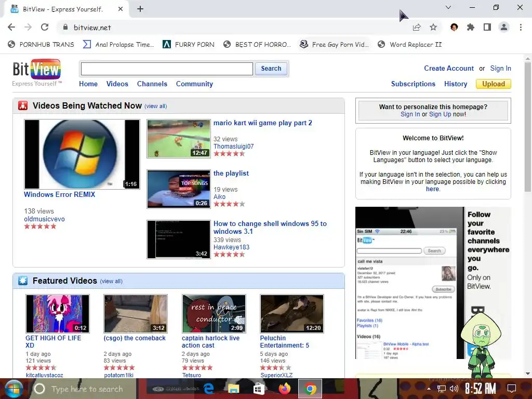Screen dimensions: 532x399
Task: Click uploader name Hawkeye183
Action: [x=231, y=247]
